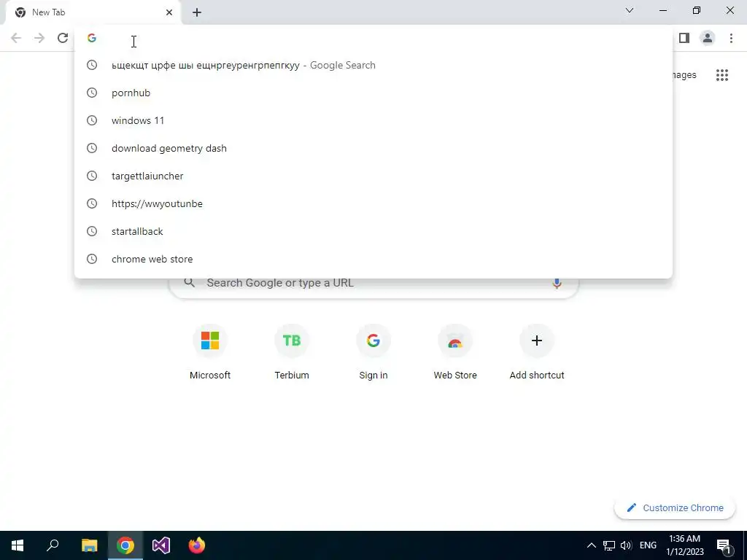
Task: Select the 'download geometry dash' suggestion
Action: (x=373, y=148)
